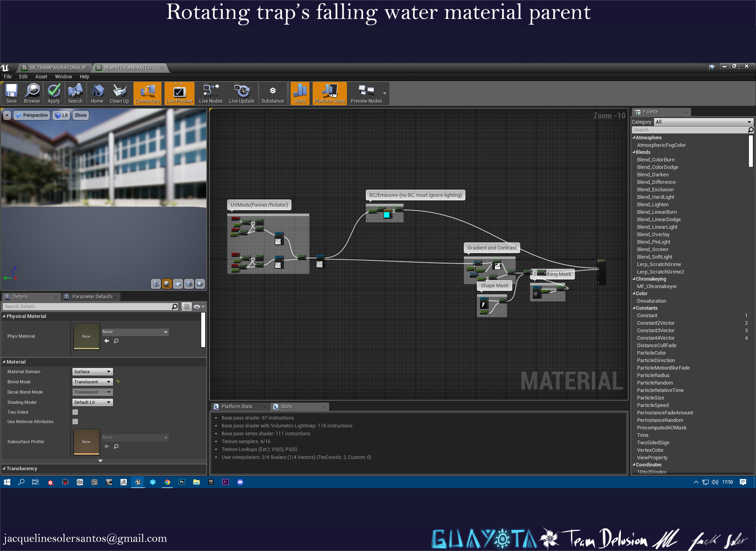Enable the Two Sided checkbox
The width and height of the screenshot is (756, 551).
75,412
